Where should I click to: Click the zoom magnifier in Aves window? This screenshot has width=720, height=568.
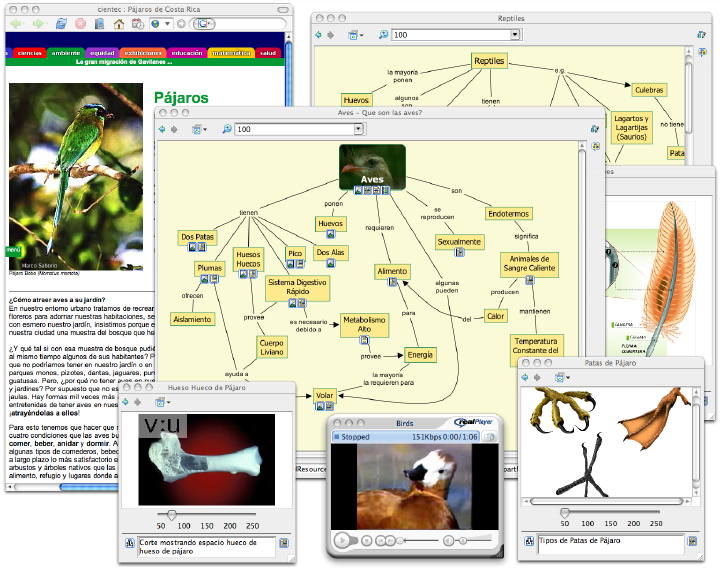click(x=226, y=129)
